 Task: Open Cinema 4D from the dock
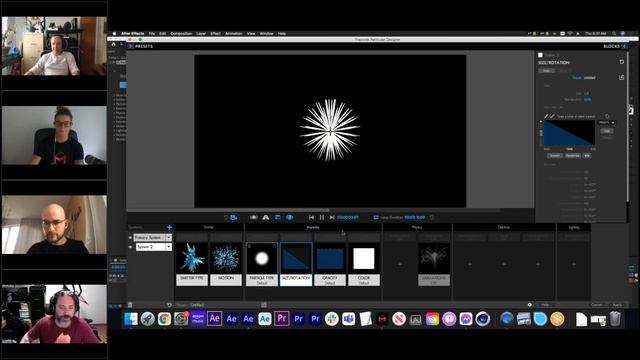pyautogui.click(x=482, y=319)
